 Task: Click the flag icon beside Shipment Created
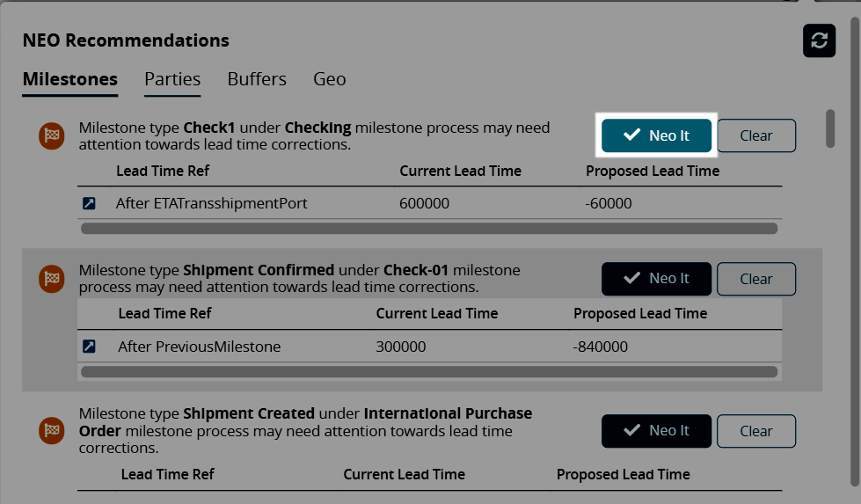[52, 430]
